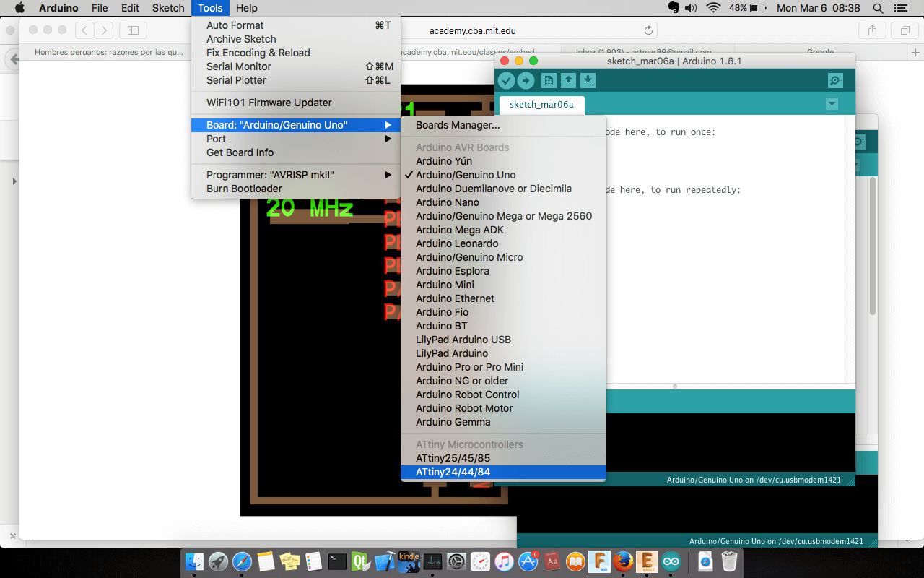The image size is (924, 578).
Task: Reload the page in Safari's address bar
Action: [648, 30]
